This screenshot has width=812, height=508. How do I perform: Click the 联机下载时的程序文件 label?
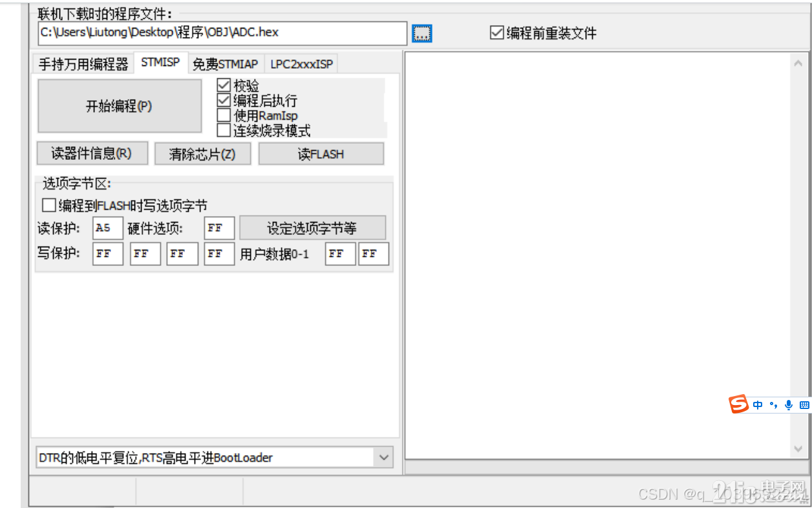click(105, 13)
